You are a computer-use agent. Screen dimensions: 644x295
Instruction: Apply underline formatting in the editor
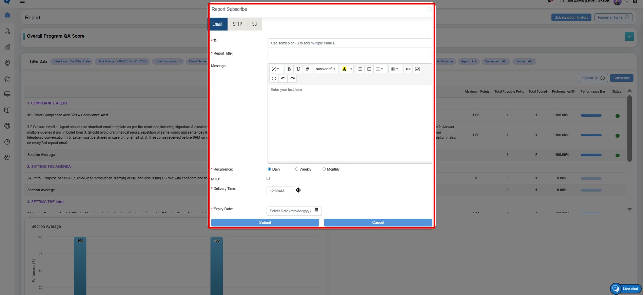(298, 69)
